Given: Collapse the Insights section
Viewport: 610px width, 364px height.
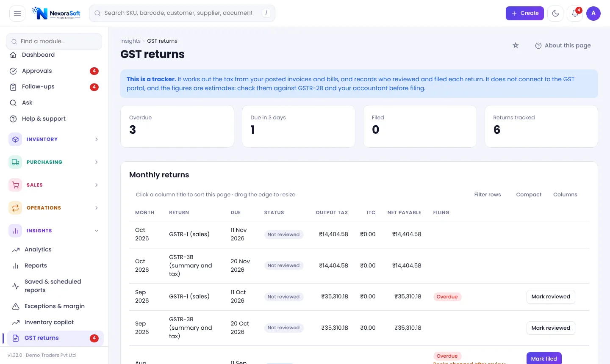Looking at the screenshot, I should (x=54, y=231).
